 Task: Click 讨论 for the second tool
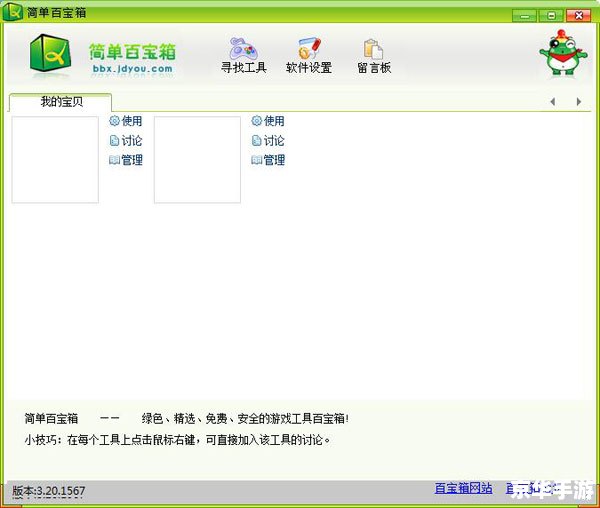coord(268,140)
